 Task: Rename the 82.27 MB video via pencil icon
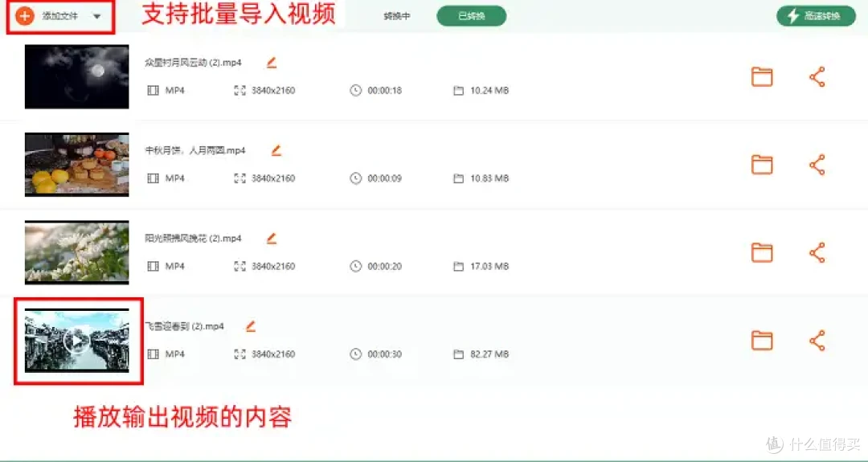251,326
